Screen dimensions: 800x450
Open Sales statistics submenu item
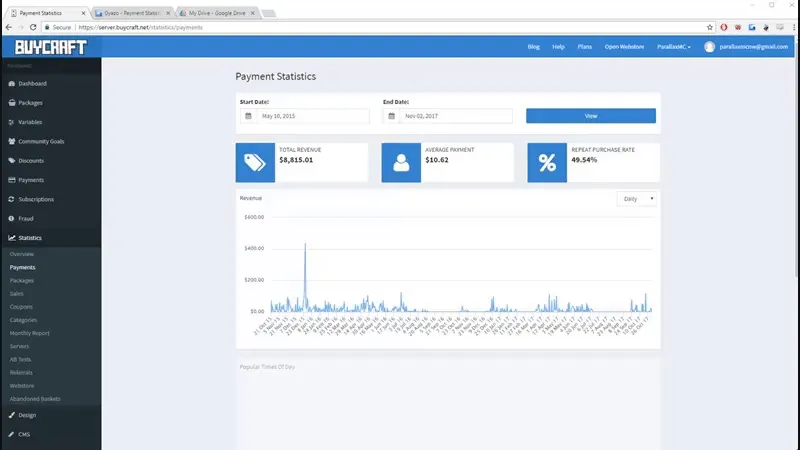pos(16,294)
